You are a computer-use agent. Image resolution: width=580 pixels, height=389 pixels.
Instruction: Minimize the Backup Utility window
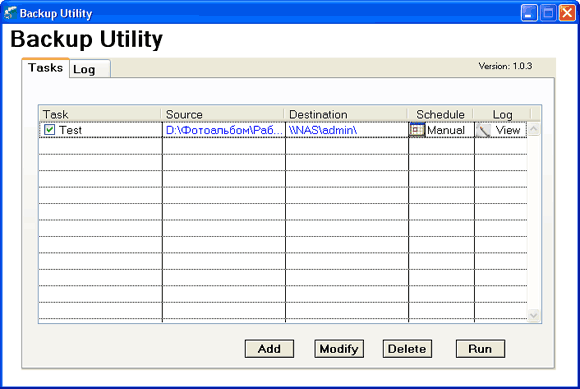click(529, 13)
